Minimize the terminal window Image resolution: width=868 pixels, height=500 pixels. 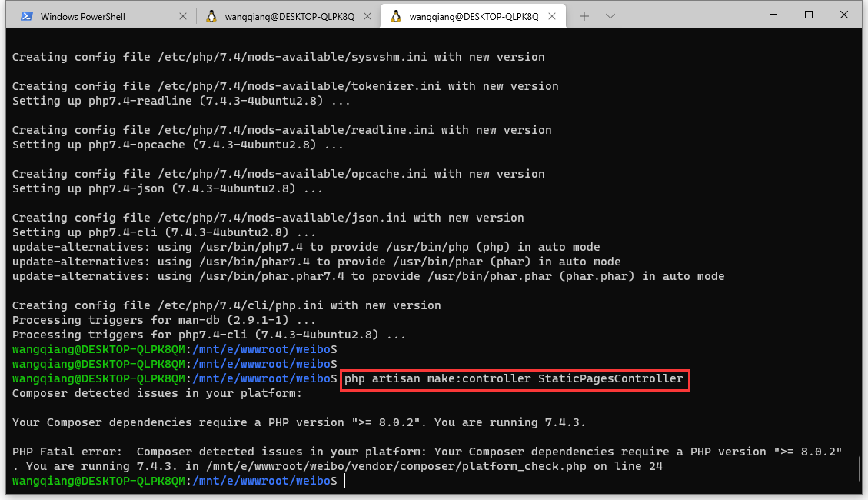point(773,15)
